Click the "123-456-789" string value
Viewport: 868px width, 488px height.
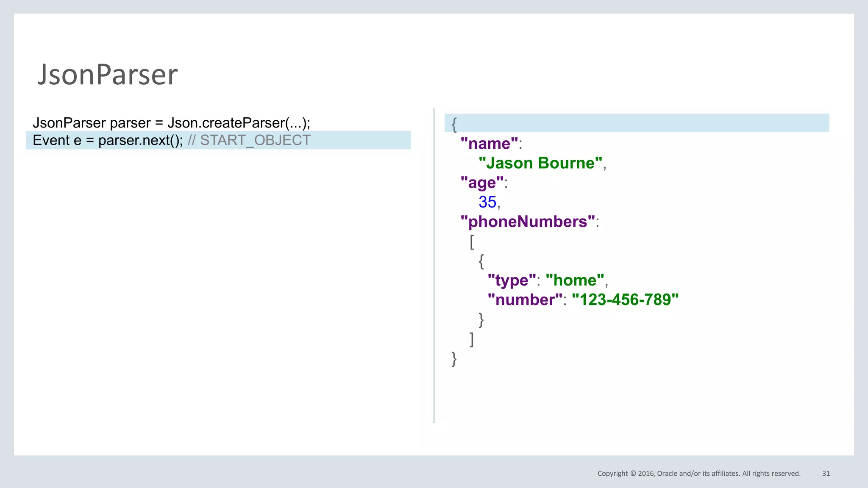coord(625,300)
